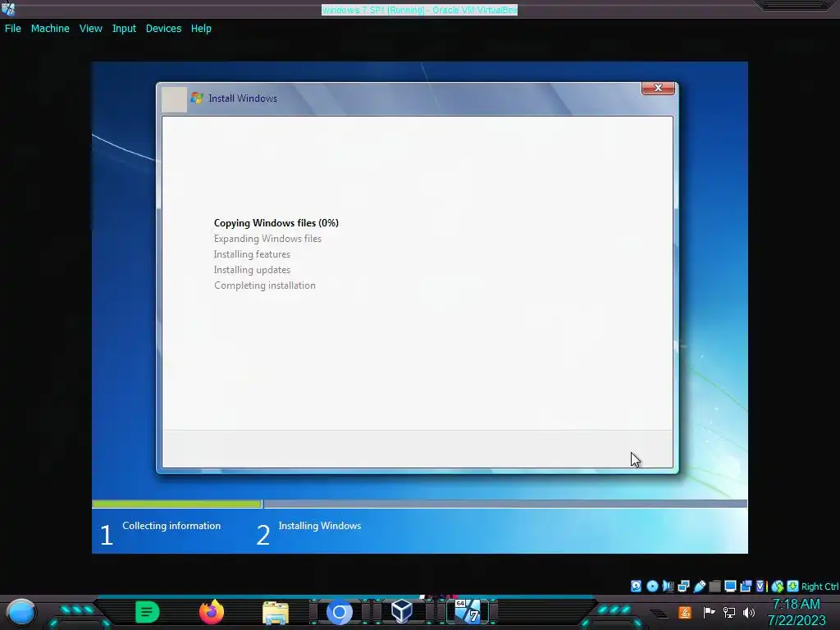This screenshot has height=630, width=840.
Task: Open the network tray icon
Action: tap(728, 612)
